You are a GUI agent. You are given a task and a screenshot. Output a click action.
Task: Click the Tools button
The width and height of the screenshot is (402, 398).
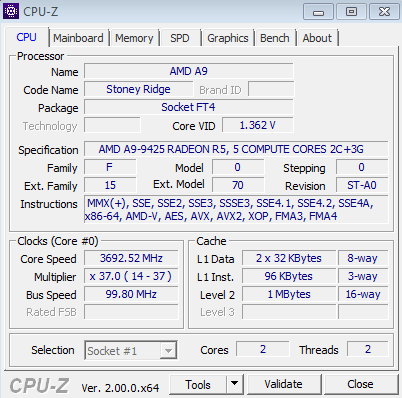pyautogui.click(x=198, y=385)
